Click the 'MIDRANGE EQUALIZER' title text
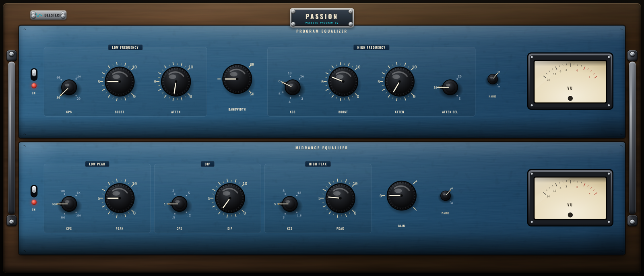 pyautogui.click(x=322, y=148)
